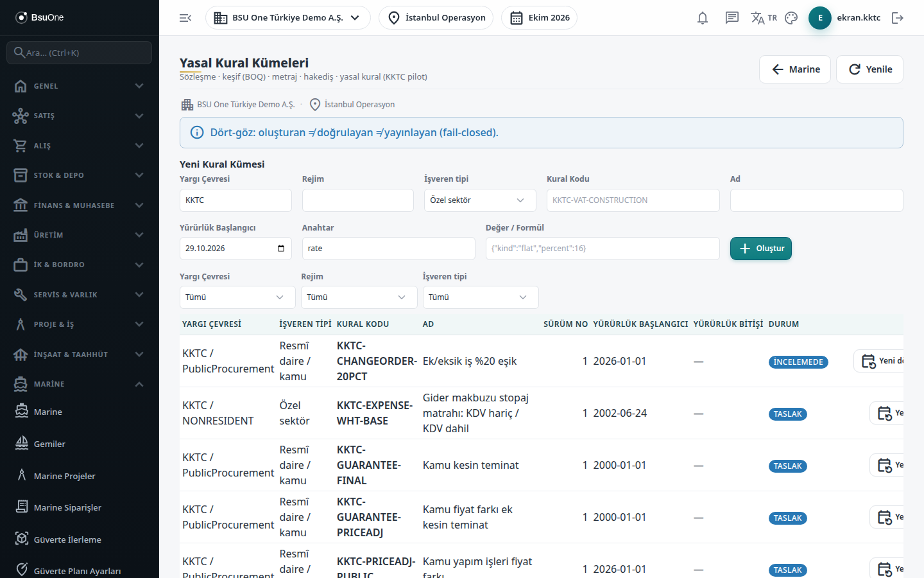The width and height of the screenshot is (924, 578).
Task: Expand the GENEL sidebar section
Action: (80, 86)
